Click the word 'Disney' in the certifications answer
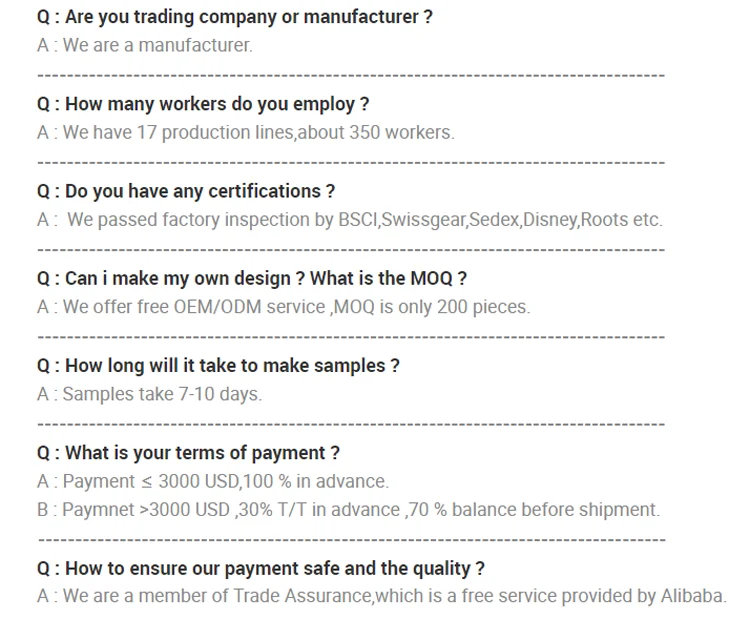750x619 pixels. coord(549,219)
